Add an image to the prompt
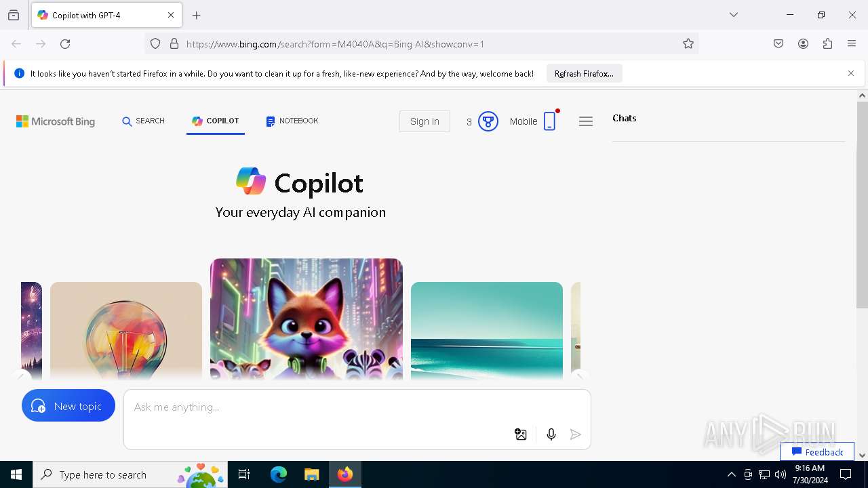The width and height of the screenshot is (868, 488). click(x=521, y=434)
